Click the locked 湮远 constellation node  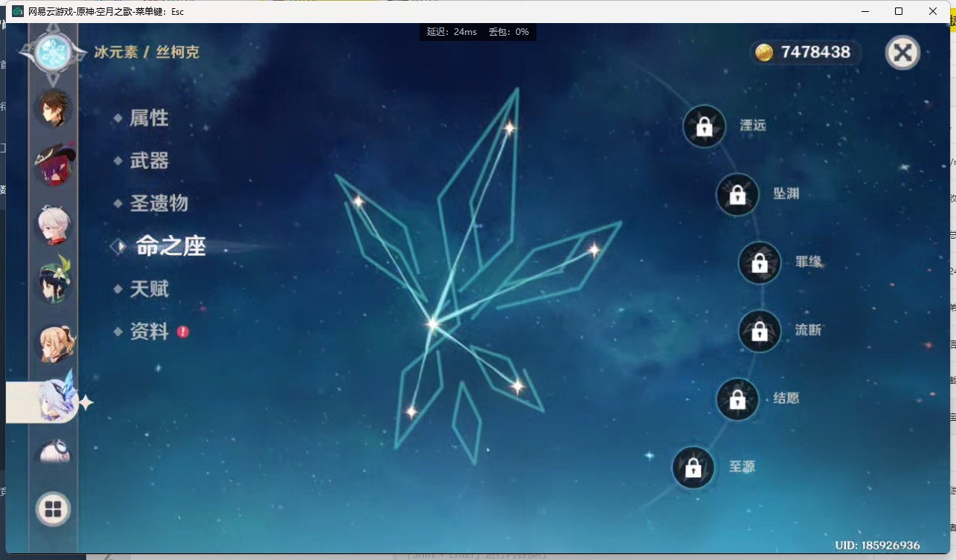704,126
